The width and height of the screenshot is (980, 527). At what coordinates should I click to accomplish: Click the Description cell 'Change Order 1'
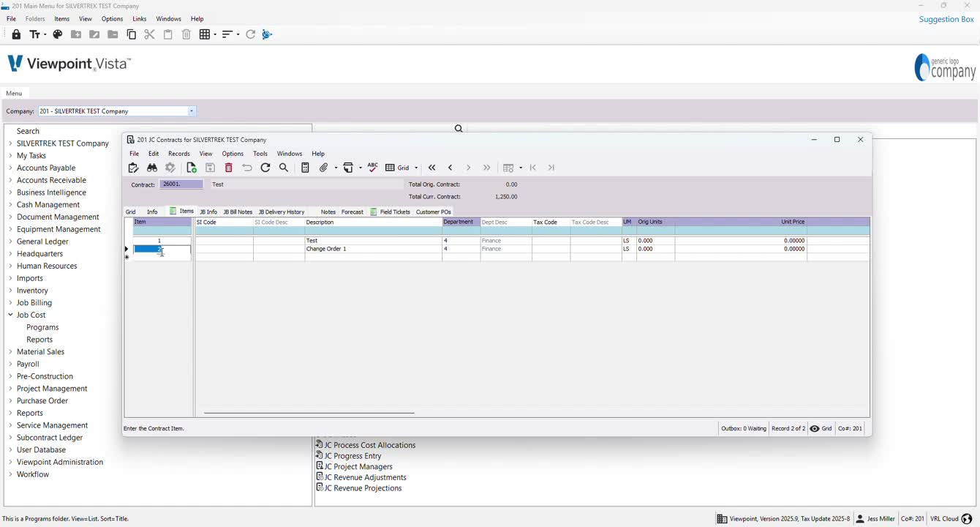tap(373, 249)
